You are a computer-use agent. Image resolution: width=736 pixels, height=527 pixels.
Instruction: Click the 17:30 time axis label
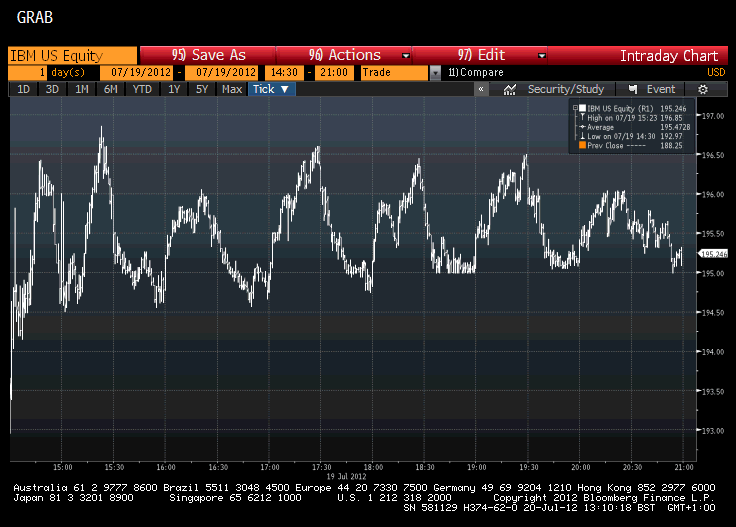click(322, 467)
